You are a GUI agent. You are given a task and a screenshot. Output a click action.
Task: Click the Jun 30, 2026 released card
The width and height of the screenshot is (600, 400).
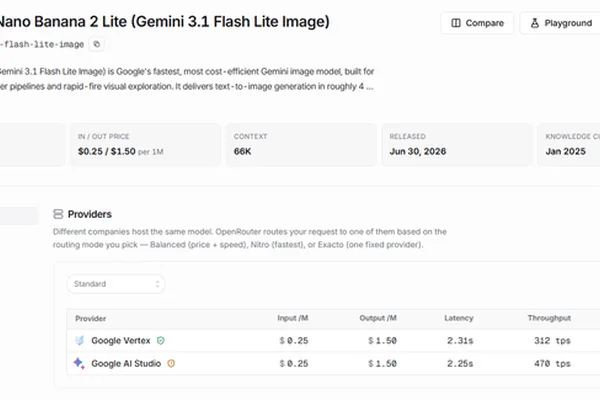pos(457,145)
